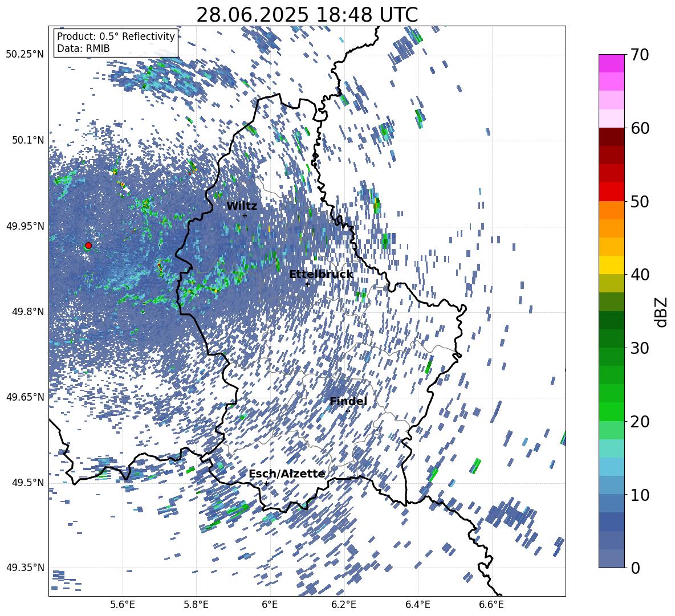Viewport: 675px width, 616px height.
Task: Click the Ettelbruck city label
Action: click(321, 275)
